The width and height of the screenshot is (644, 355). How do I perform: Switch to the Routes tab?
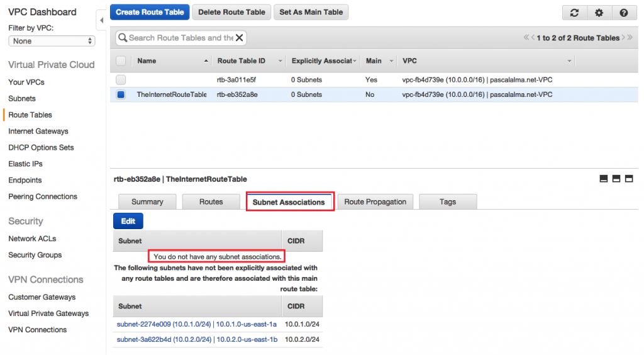tap(211, 202)
